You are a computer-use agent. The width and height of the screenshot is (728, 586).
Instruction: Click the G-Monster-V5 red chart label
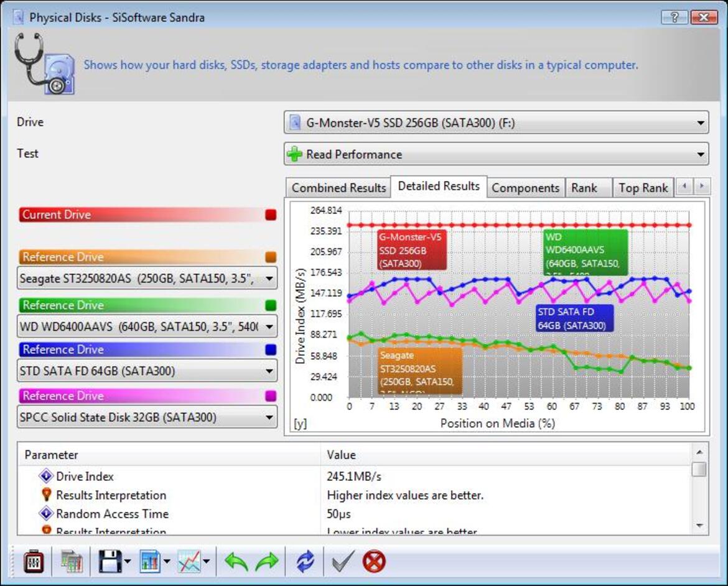point(412,250)
